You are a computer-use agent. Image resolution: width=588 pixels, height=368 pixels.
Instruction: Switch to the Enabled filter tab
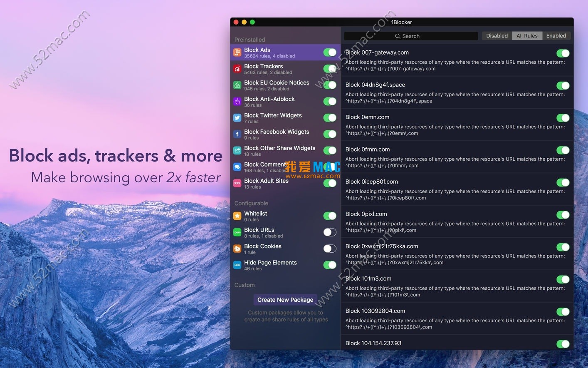pyautogui.click(x=556, y=36)
